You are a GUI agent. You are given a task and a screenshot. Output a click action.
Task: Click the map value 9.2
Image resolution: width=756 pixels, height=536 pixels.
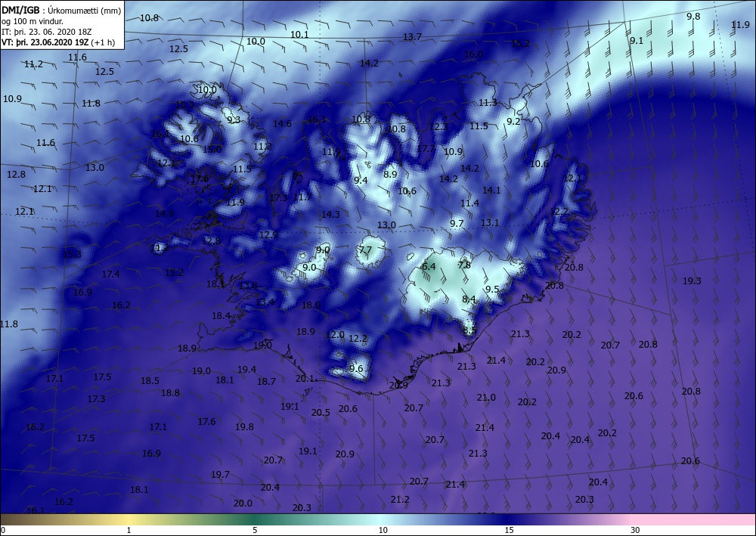513,121
